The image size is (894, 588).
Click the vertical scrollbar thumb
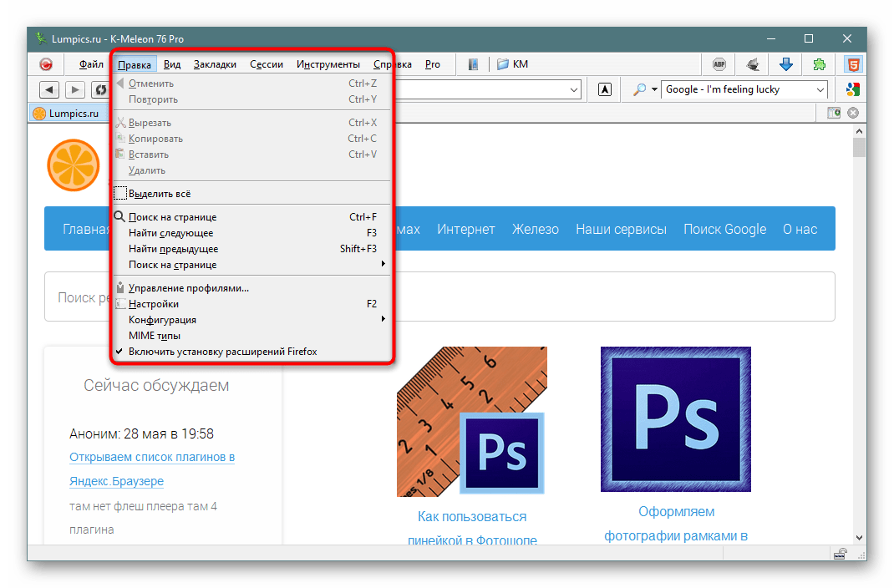(x=859, y=148)
